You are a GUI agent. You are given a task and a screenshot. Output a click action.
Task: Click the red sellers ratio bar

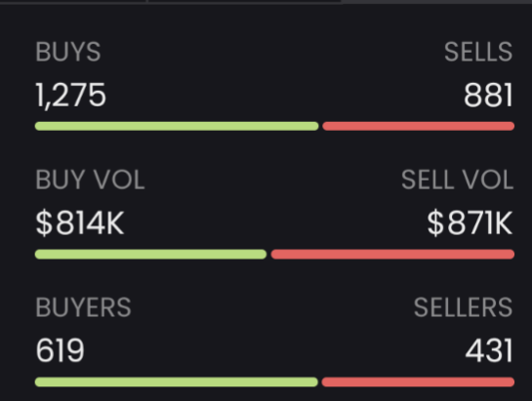click(x=418, y=382)
